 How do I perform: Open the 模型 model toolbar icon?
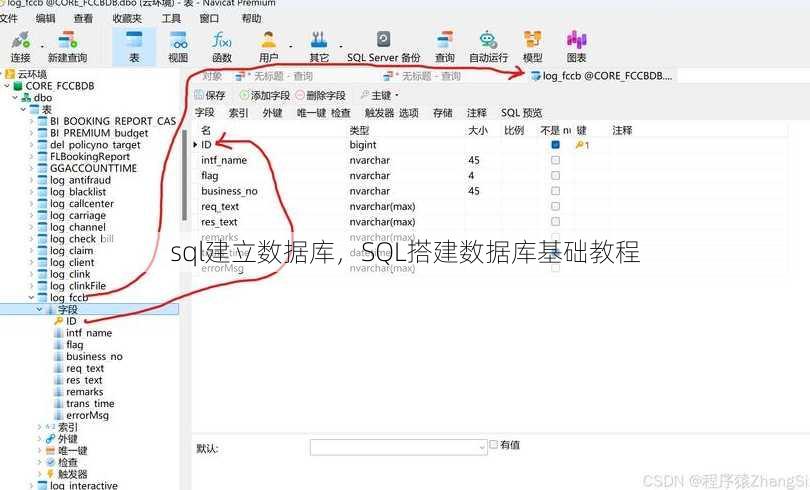533,46
